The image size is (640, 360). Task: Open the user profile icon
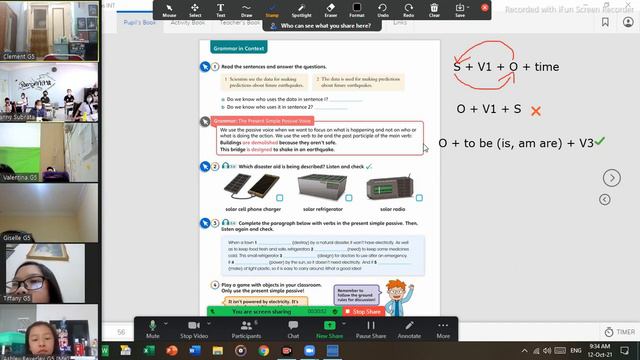pos(628,22)
